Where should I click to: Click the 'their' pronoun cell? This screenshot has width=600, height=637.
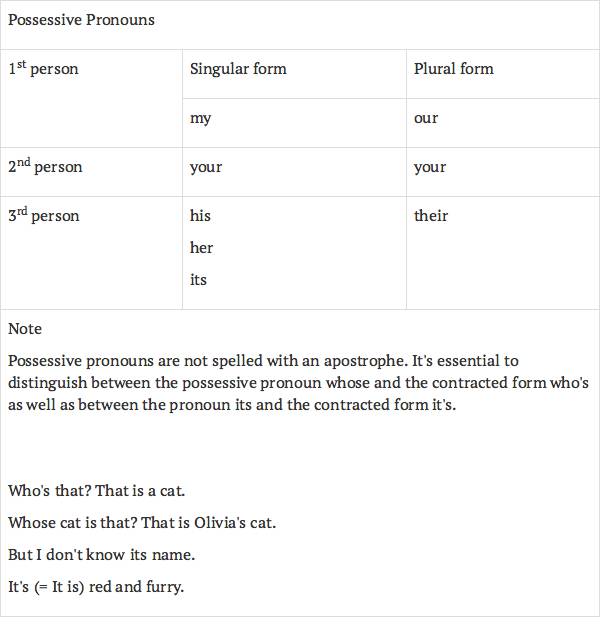(431, 216)
